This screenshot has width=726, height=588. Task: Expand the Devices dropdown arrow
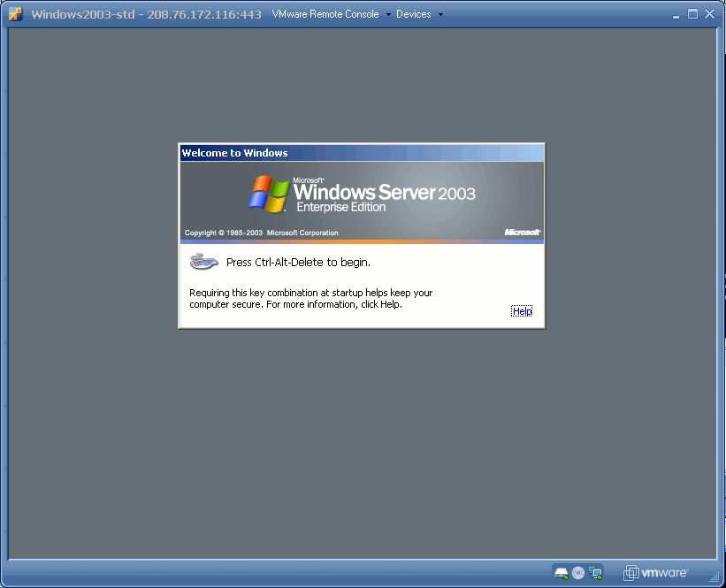tap(440, 15)
